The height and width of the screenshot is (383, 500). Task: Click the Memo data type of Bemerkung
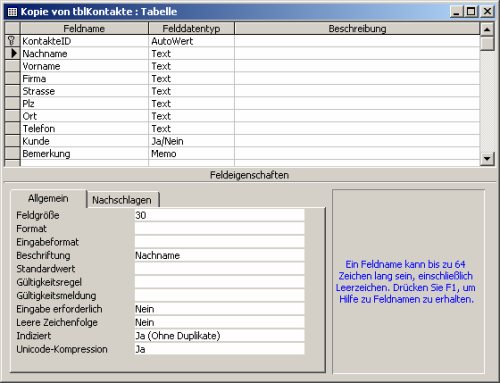191,154
